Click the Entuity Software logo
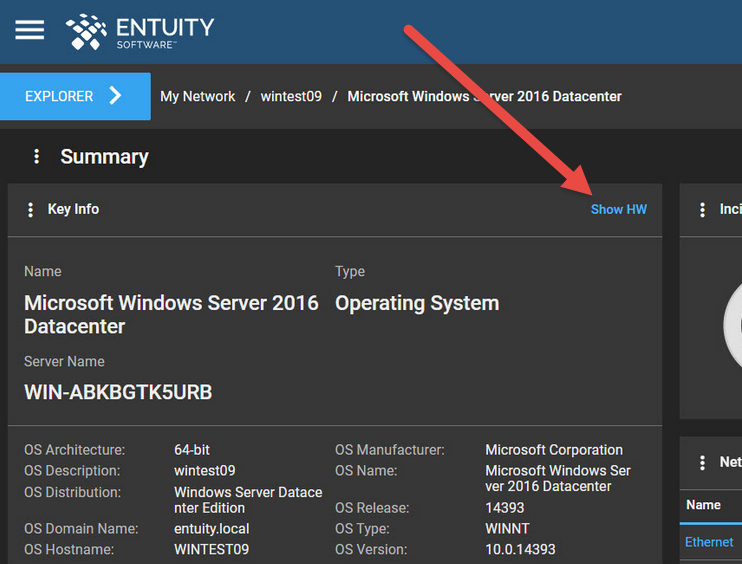The width and height of the screenshot is (742, 564). coord(140,31)
